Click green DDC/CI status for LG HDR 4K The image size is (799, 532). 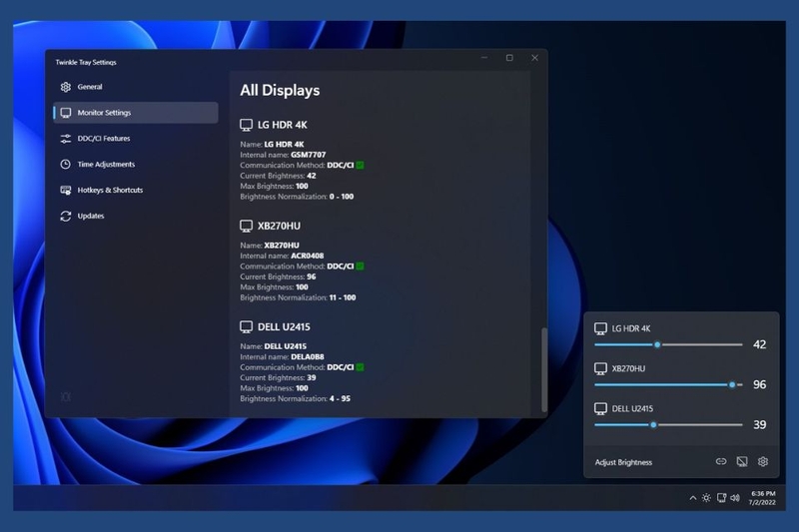360,165
